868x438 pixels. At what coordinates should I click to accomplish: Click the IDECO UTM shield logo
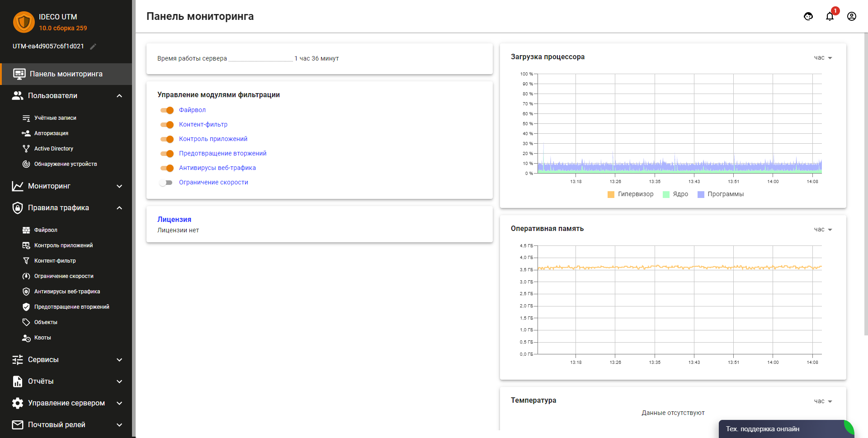(24, 22)
